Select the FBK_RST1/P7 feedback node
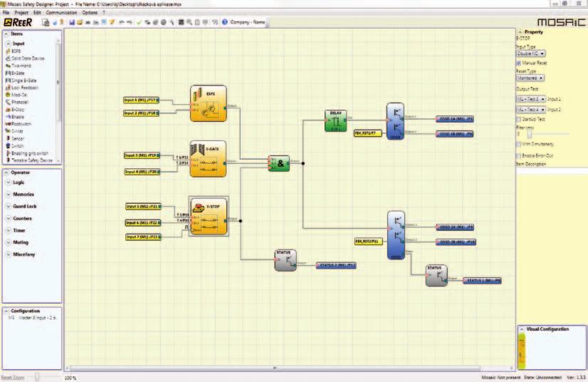Viewport: 588px width, 382px height. coord(368,133)
